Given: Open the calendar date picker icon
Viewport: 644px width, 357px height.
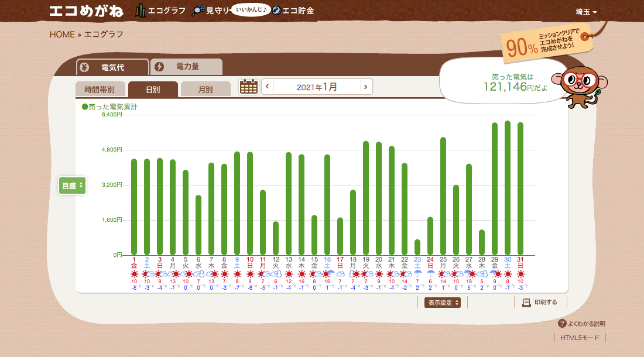Looking at the screenshot, I should (249, 87).
